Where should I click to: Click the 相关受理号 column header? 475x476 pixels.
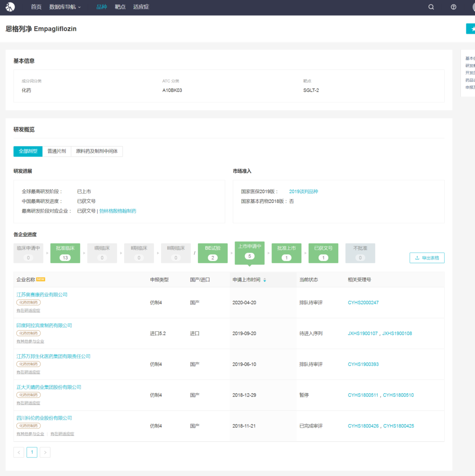point(359,280)
